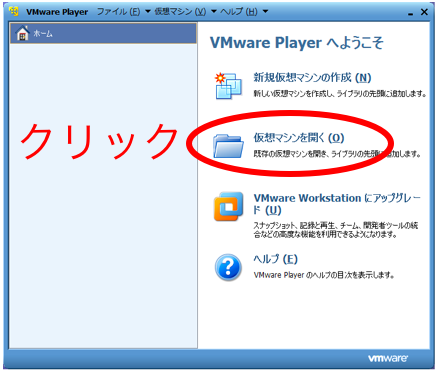Viewport: 437px width, 372px height.
Task: Expand the ヘルプ menu dropdown arrow
Action: (265, 12)
